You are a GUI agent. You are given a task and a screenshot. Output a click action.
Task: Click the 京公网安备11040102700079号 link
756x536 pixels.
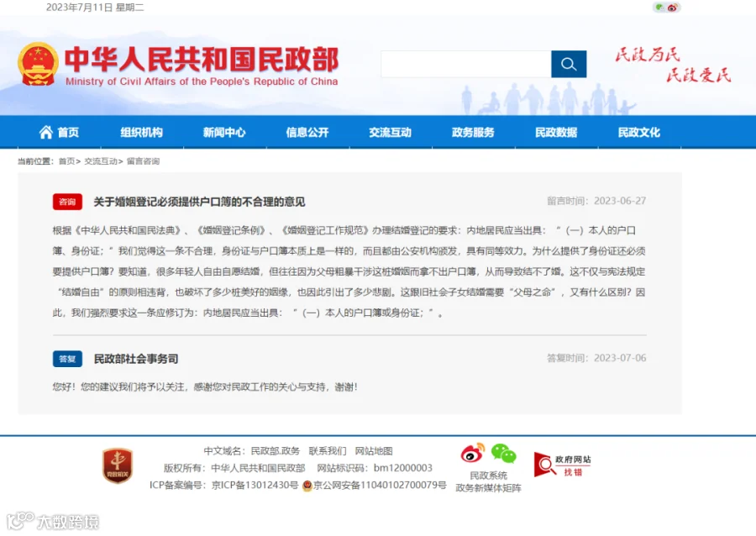380,485
